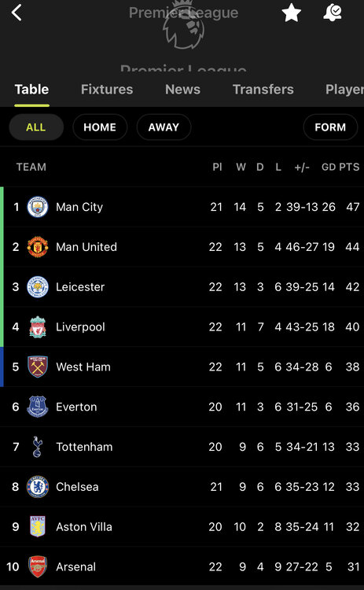
Task: Switch standings to AWAY filter
Action: tap(164, 127)
